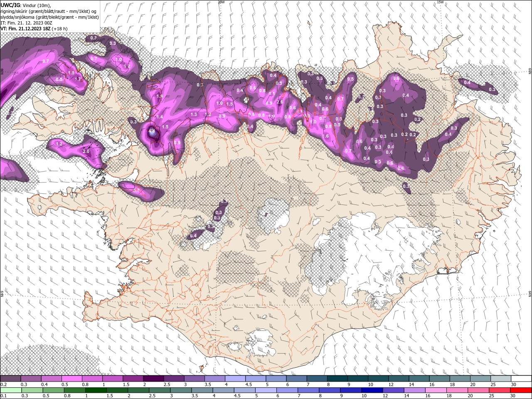Viewport: 532px width, 399px height.
Task: Click the 3–3.5 grey-green bottom legend swatch
Action: point(180,390)
